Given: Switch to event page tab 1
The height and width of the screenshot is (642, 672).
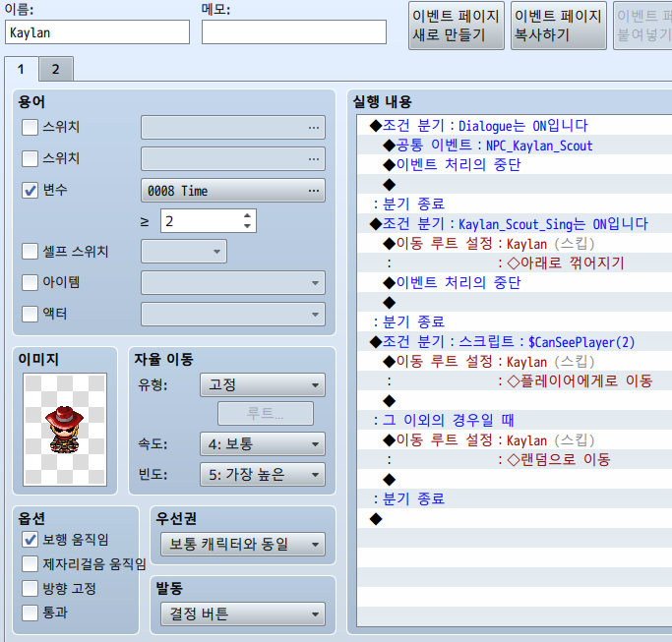Looking at the screenshot, I should [22, 69].
